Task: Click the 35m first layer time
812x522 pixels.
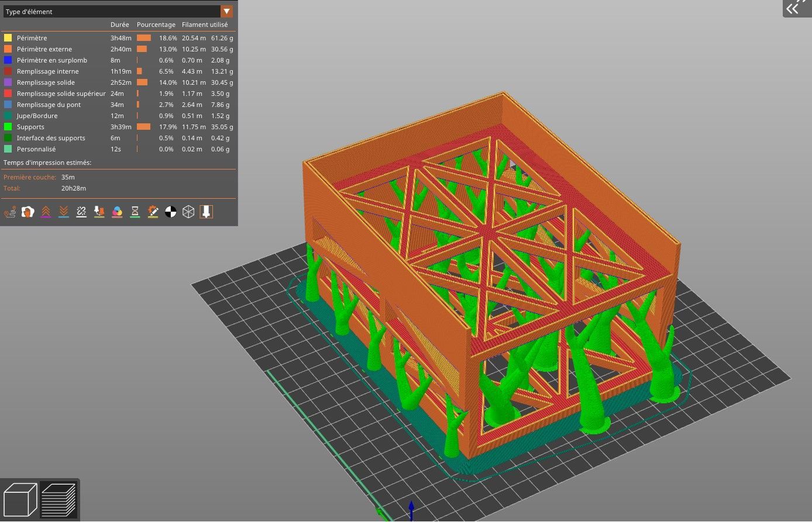Action: click(68, 177)
